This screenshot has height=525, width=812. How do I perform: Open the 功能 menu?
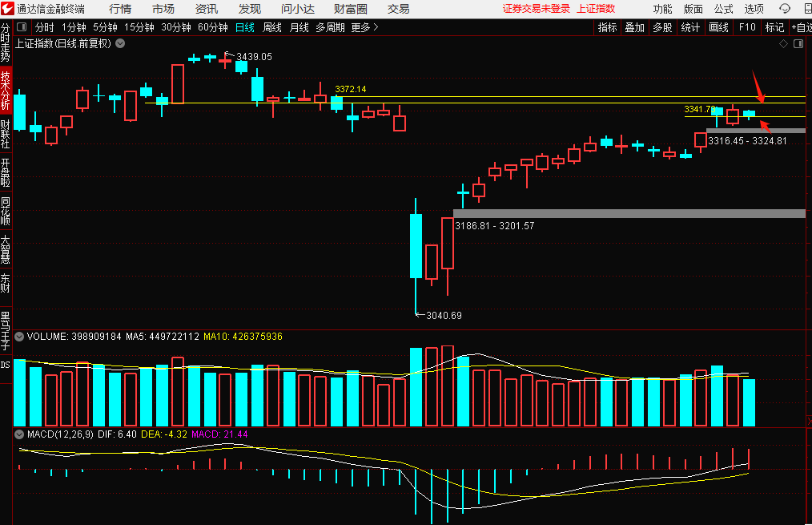point(662,9)
